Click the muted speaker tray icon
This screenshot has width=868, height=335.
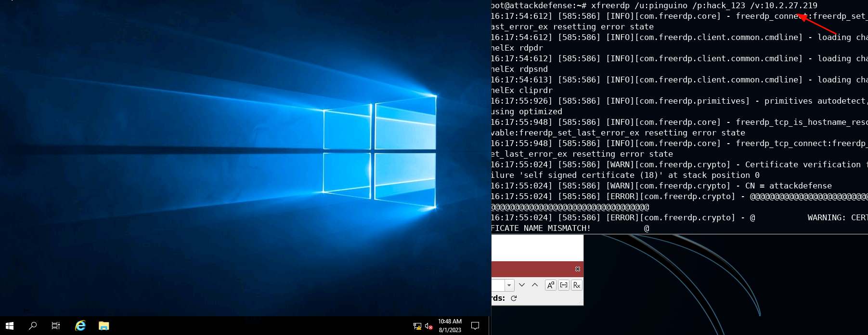click(428, 326)
